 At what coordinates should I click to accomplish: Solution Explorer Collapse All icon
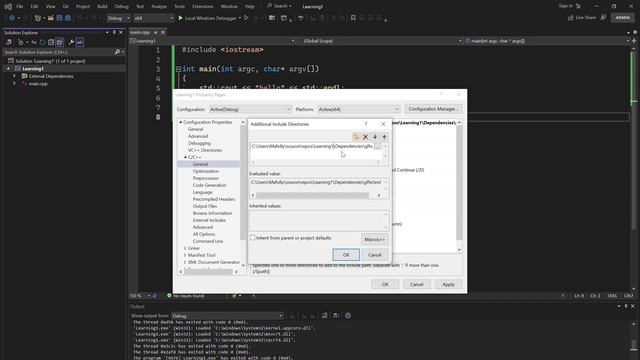click(51, 42)
